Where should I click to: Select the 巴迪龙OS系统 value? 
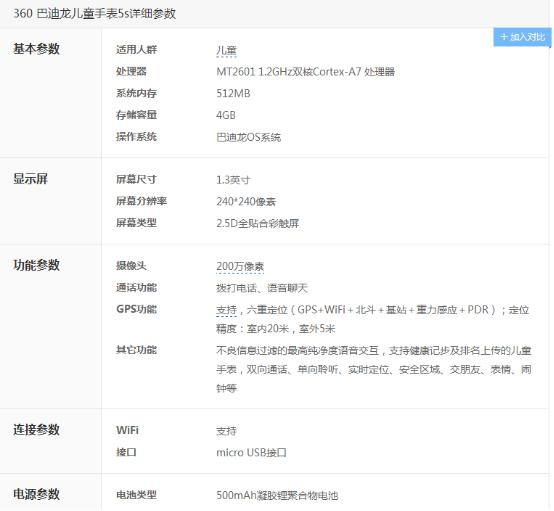248,137
